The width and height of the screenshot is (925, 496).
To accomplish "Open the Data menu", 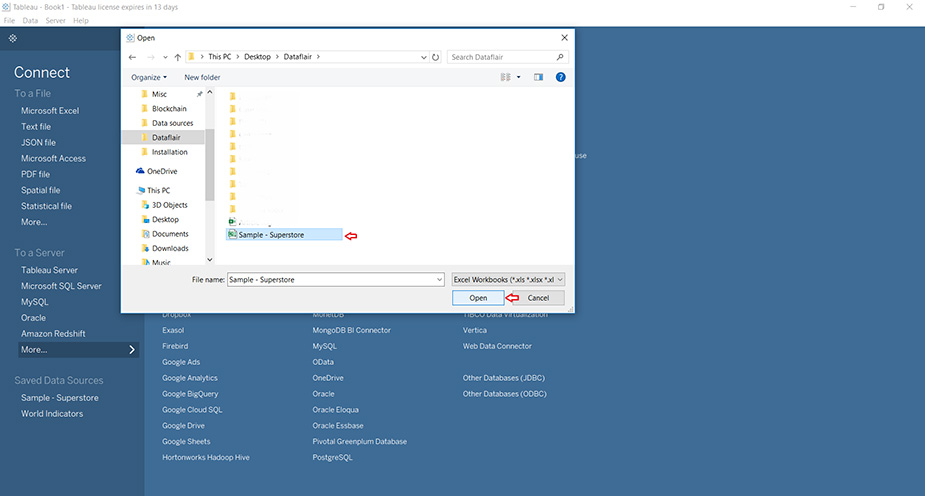I will click(x=30, y=21).
